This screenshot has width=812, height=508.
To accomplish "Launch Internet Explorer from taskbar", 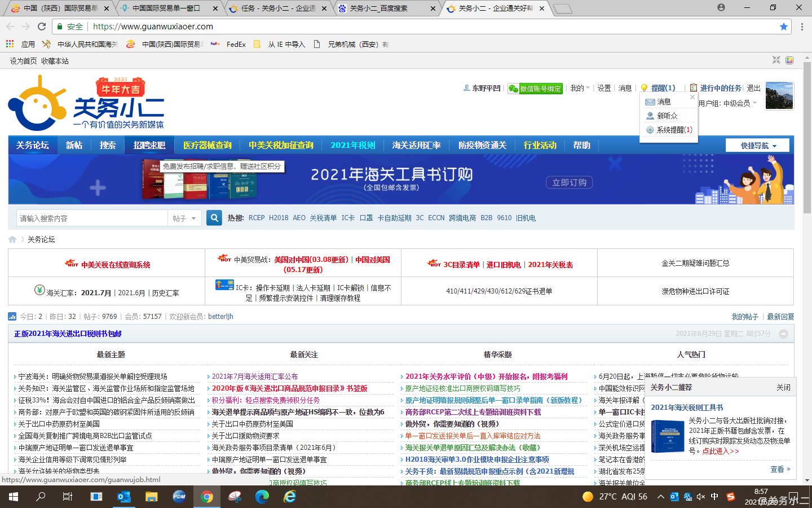I will pos(290,497).
